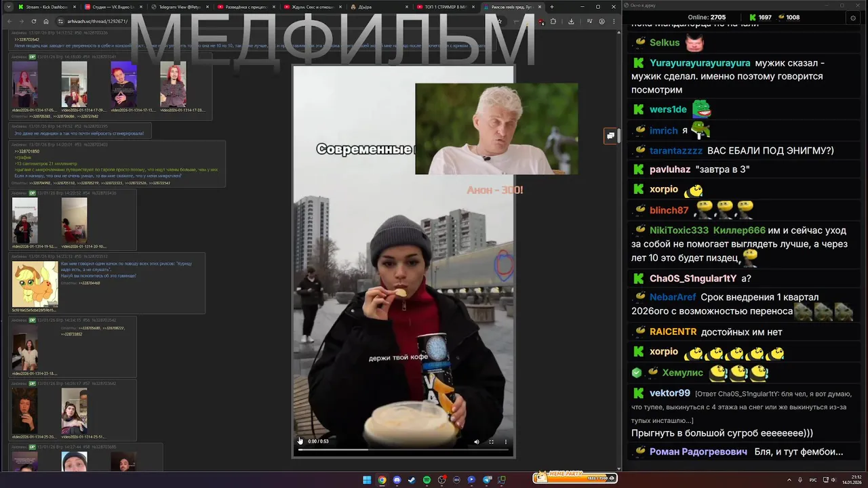
Task: Click the blinch87 username in chat
Action: 669,210
